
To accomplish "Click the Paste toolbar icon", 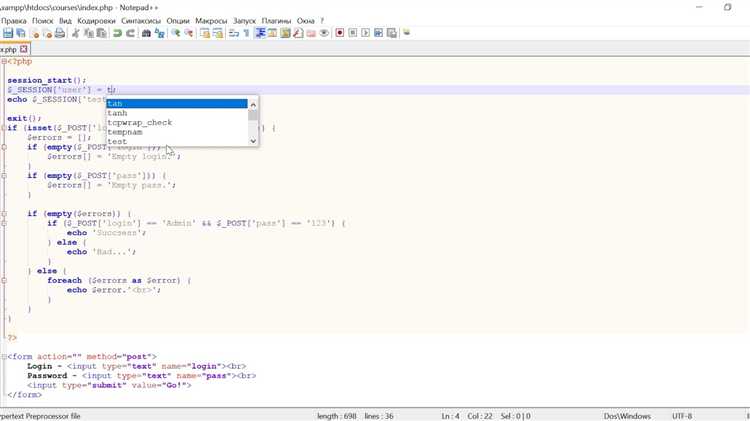I will [x=101, y=33].
